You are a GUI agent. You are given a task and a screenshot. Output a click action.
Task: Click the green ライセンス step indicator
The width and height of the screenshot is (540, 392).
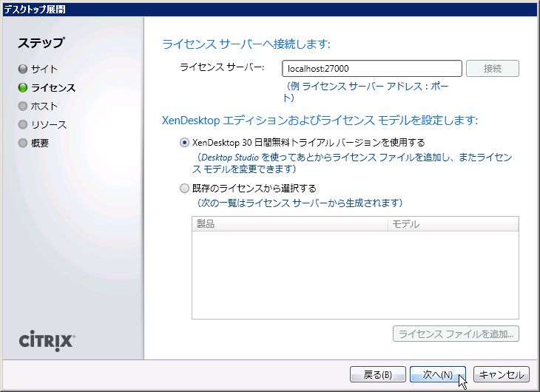[x=23, y=88]
